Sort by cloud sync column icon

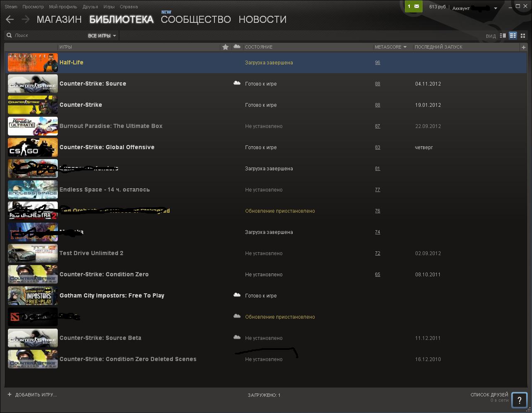point(237,47)
